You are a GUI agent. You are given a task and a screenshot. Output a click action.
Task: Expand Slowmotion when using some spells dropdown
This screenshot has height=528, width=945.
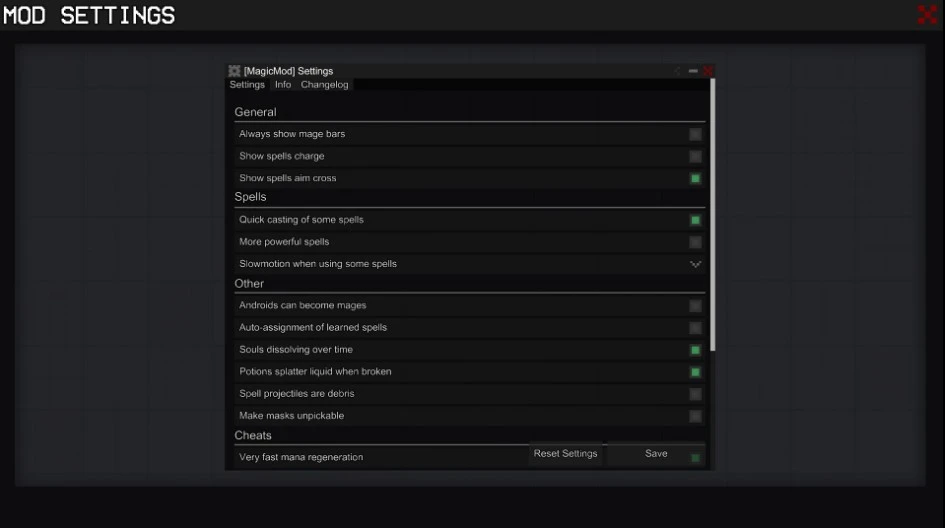695,264
